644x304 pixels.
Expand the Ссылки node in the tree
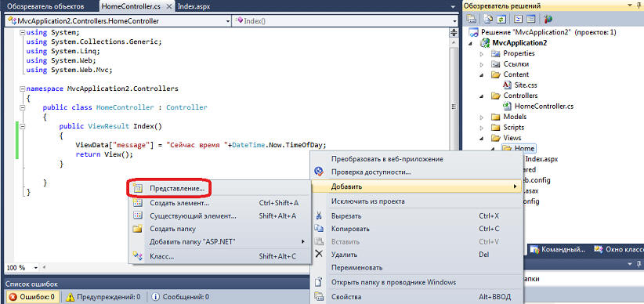click(x=482, y=64)
